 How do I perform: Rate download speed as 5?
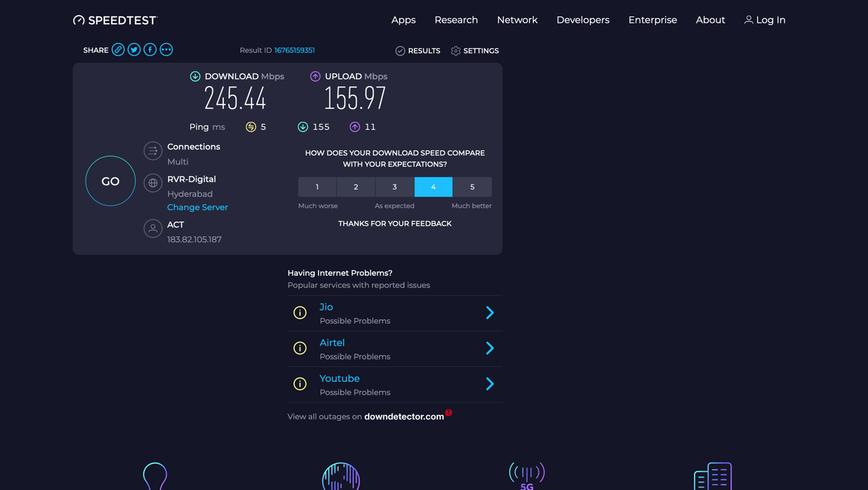click(473, 187)
